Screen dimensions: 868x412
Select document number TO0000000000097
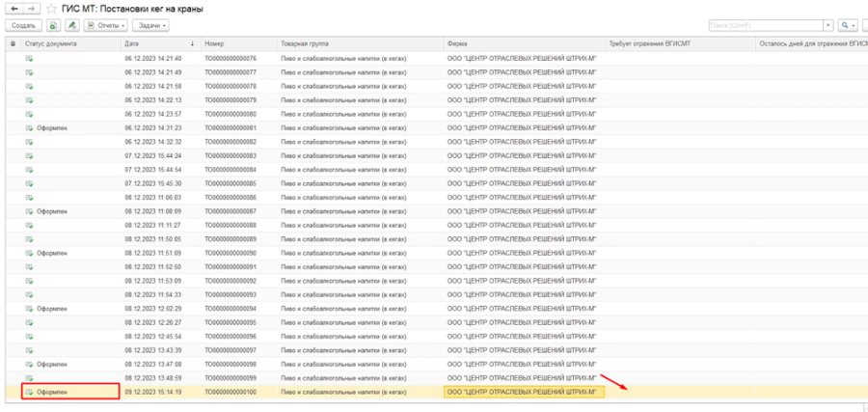(x=231, y=350)
